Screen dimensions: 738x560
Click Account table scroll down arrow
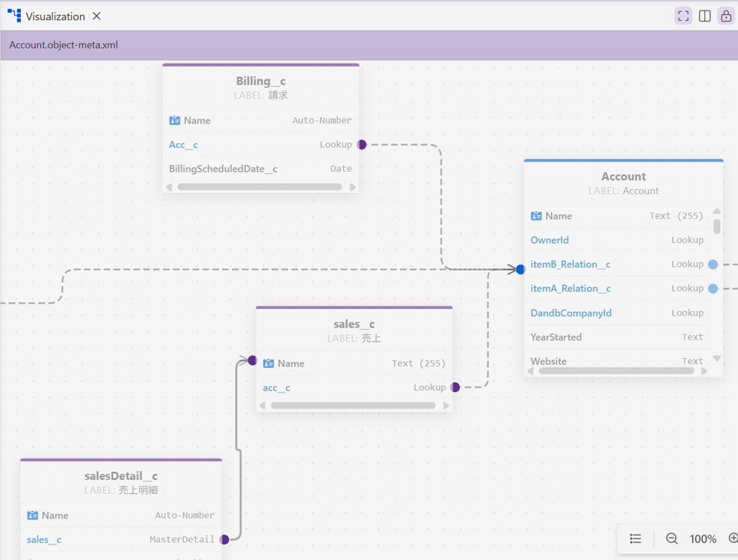point(717,359)
